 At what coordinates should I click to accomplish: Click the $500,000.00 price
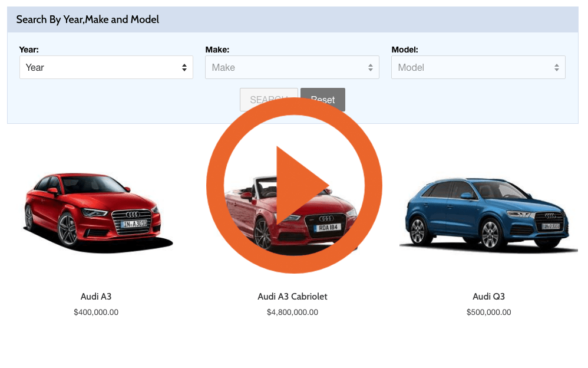pos(488,312)
